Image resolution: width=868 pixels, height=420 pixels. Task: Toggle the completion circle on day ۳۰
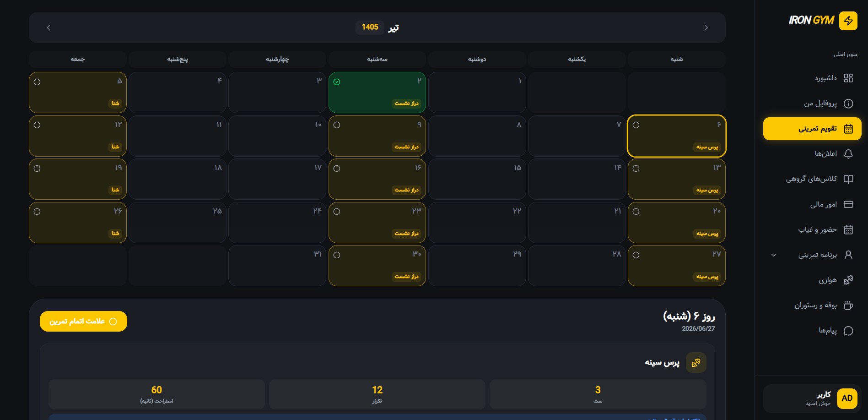point(337,255)
